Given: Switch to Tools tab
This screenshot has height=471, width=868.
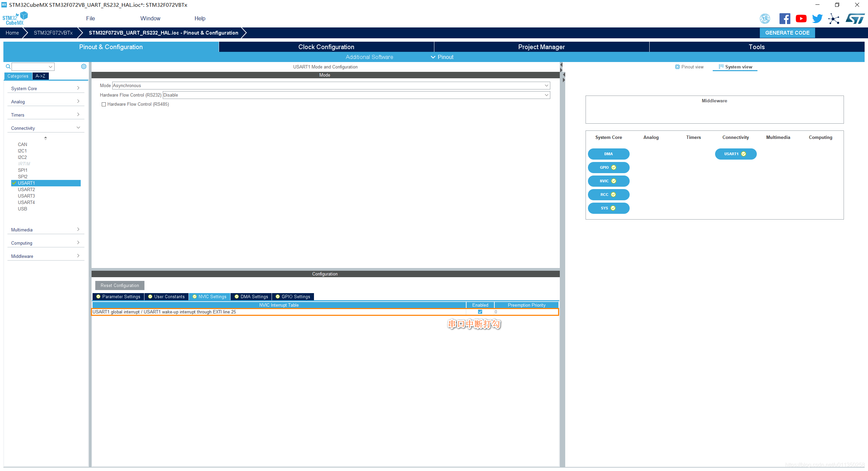Looking at the screenshot, I should click(x=757, y=47).
